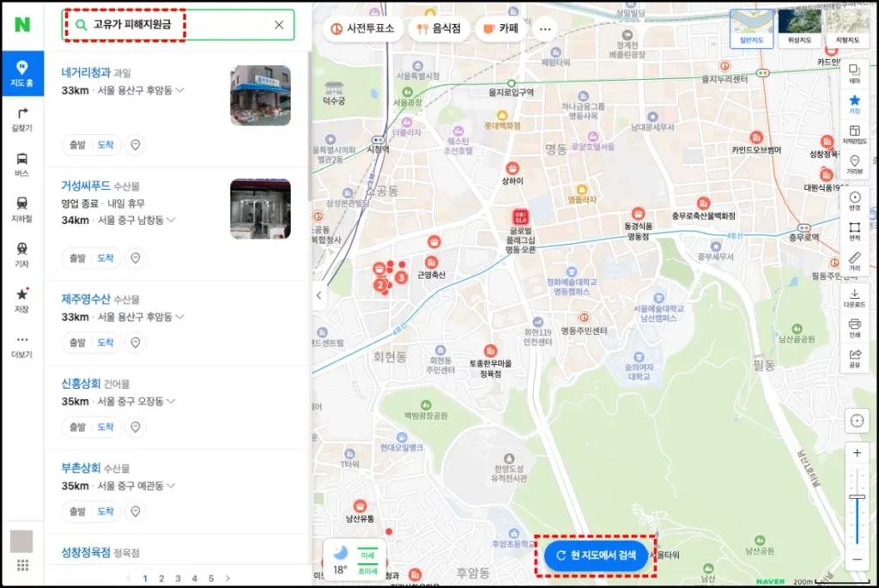Open the 반경 radius measure tool

point(854,201)
